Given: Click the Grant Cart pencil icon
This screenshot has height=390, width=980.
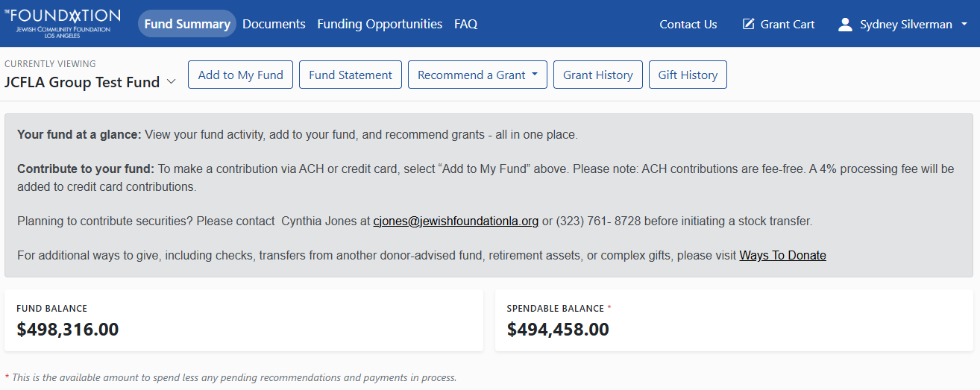Looking at the screenshot, I should point(749,25).
